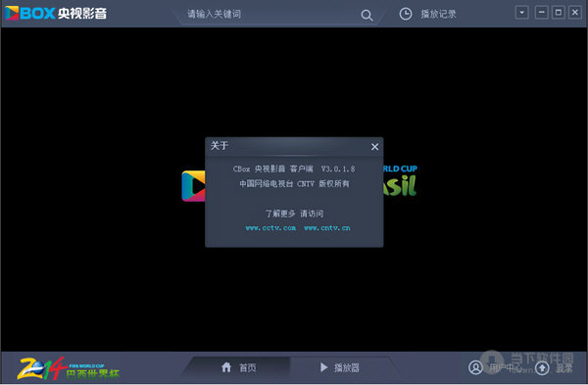The height and width of the screenshot is (385, 588).
Task: Open 播放记录 play history
Action: pyautogui.click(x=438, y=15)
